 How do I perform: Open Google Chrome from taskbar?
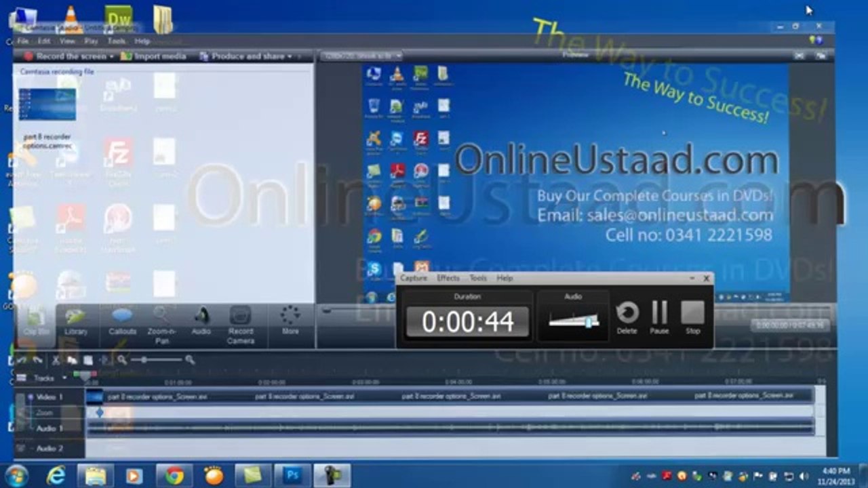tap(174, 476)
